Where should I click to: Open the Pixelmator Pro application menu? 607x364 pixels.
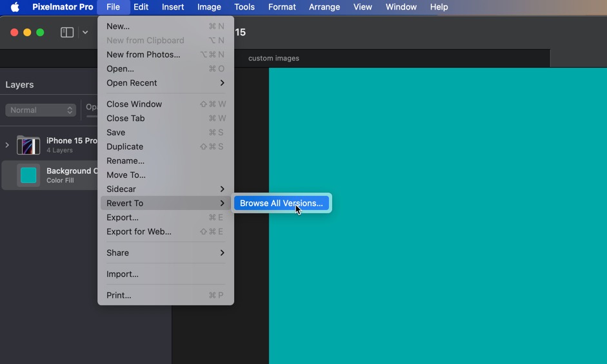(63, 7)
